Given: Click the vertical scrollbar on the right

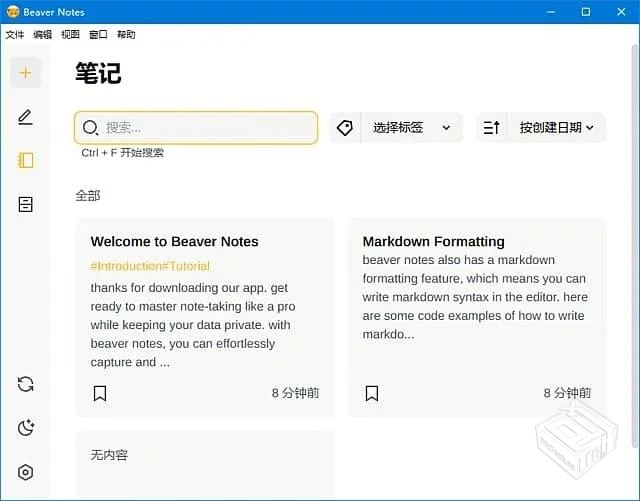Looking at the screenshot, I should coord(635,245).
